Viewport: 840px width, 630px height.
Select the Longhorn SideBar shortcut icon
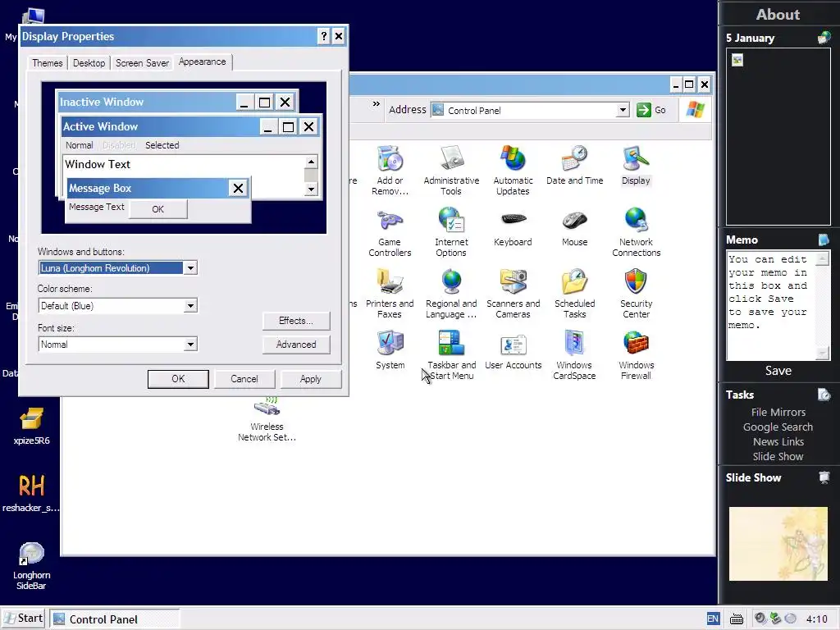(31, 566)
